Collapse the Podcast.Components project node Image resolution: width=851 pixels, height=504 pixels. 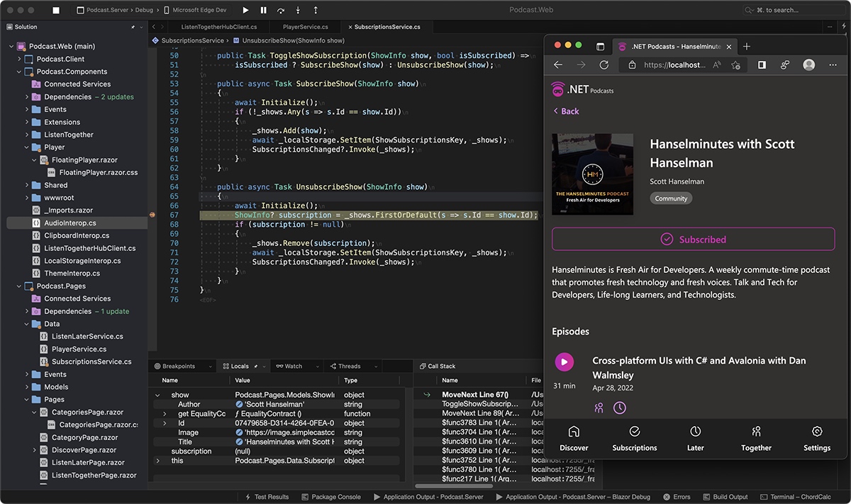(x=19, y=72)
